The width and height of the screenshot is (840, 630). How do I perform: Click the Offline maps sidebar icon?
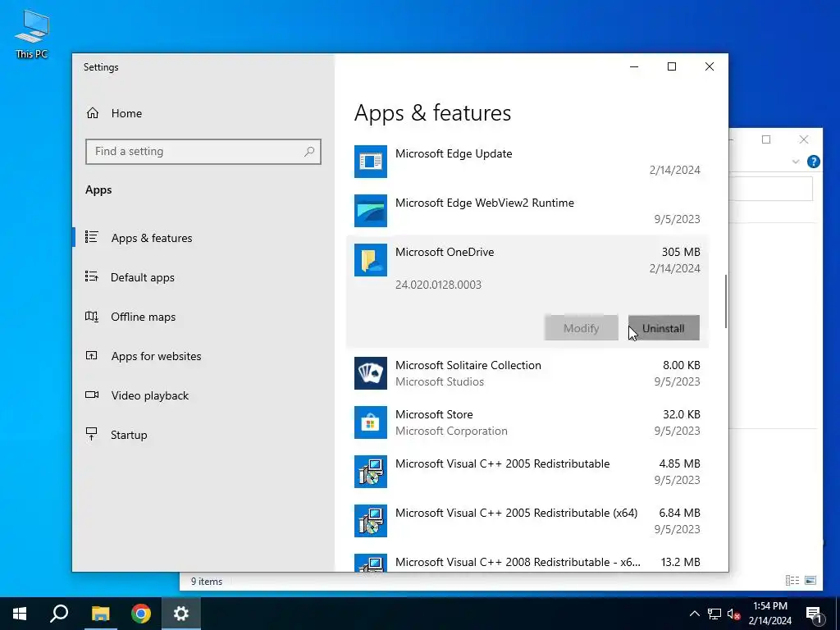(92, 316)
